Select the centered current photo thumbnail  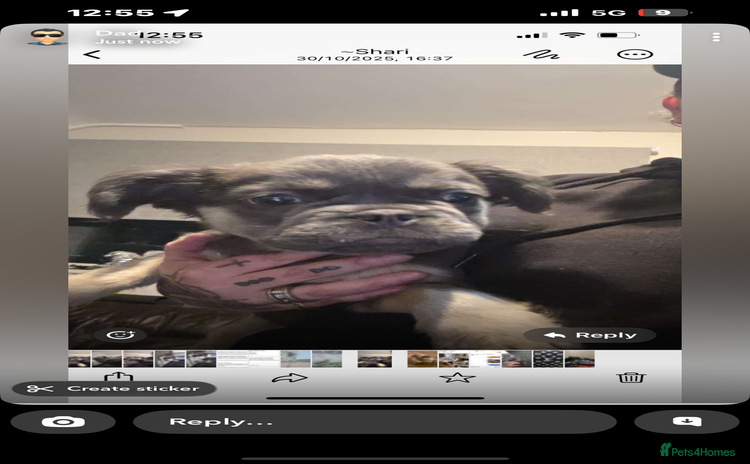point(375,359)
